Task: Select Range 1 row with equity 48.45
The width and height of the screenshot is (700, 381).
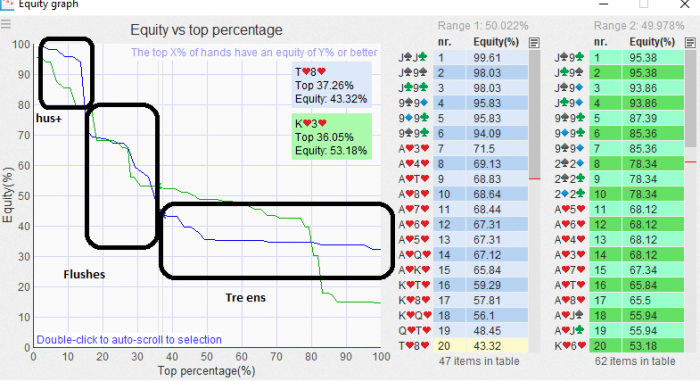Action: coord(462,331)
